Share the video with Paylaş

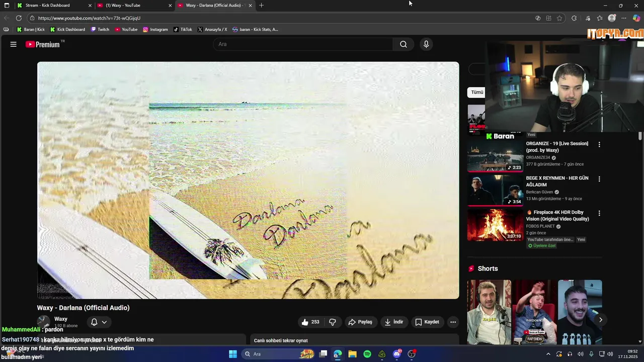360,322
